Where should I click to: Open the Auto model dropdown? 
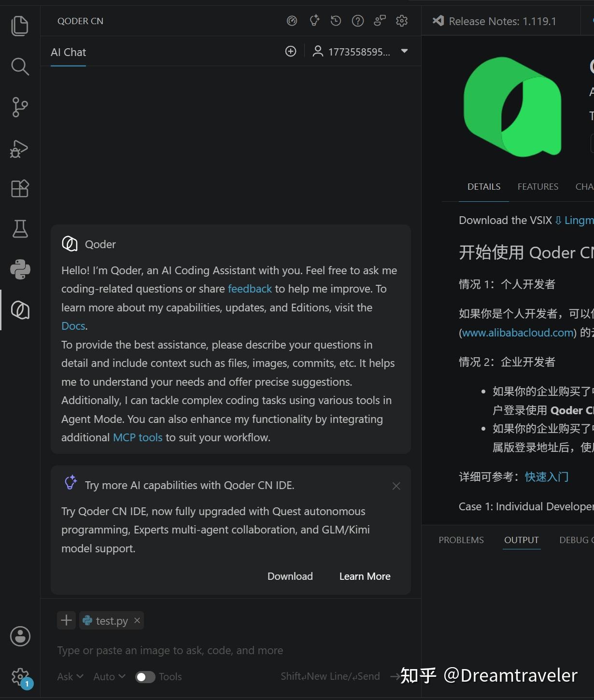tap(110, 676)
